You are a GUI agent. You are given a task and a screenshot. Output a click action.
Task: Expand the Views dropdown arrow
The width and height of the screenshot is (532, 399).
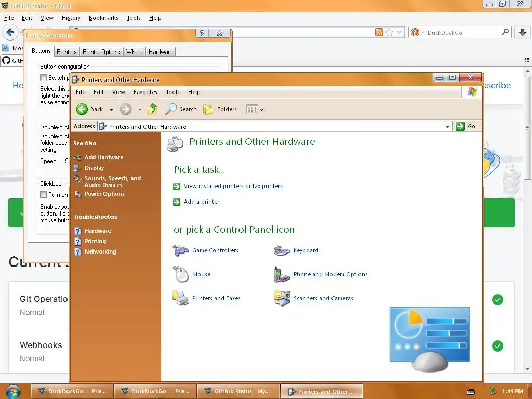262,110
